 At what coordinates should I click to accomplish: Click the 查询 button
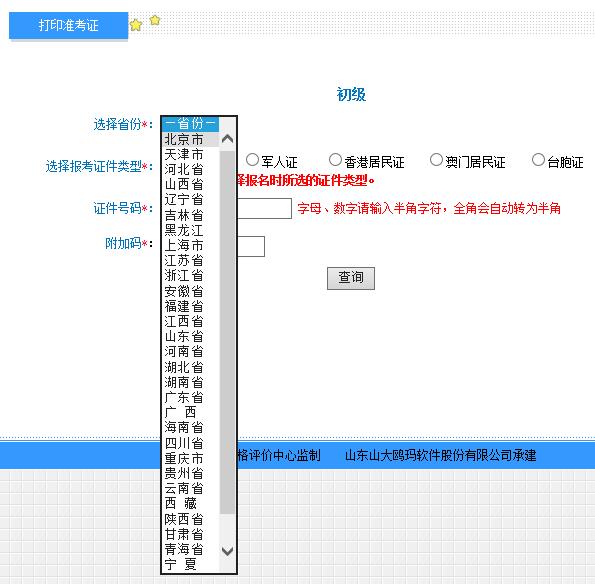click(x=351, y=278)
